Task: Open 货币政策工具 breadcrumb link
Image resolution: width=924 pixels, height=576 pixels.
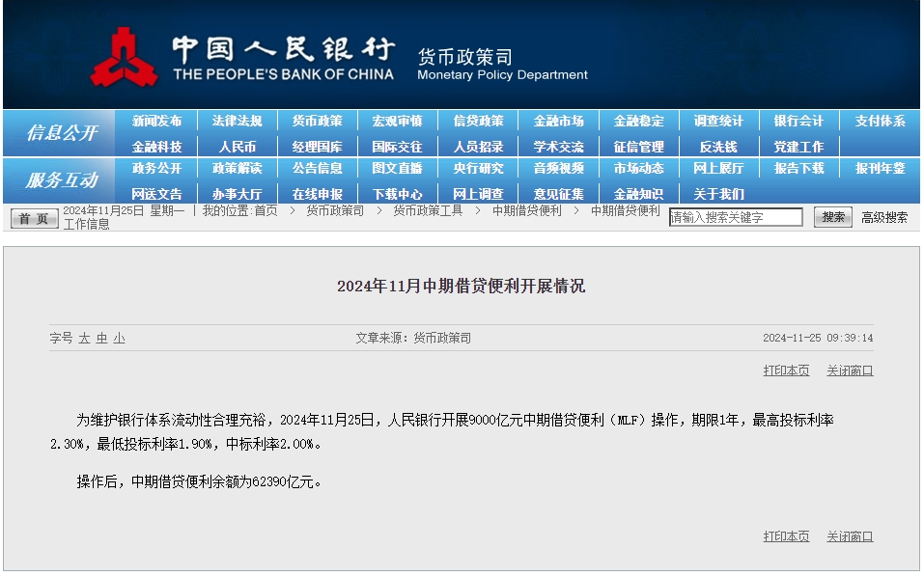Action: 428,211
